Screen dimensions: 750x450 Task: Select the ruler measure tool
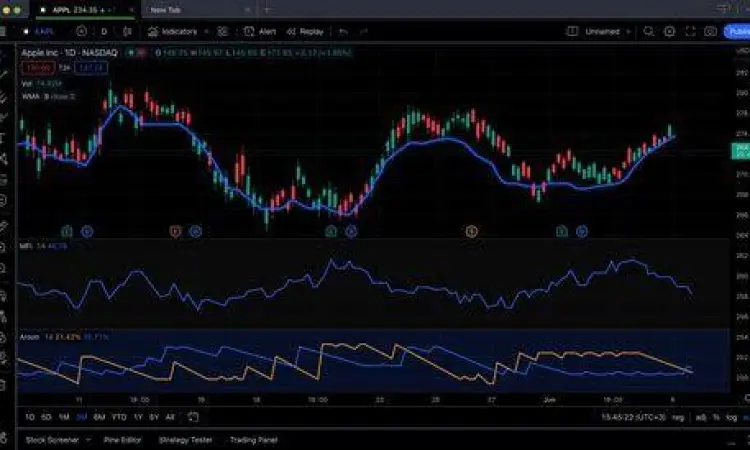coord(3,226)
